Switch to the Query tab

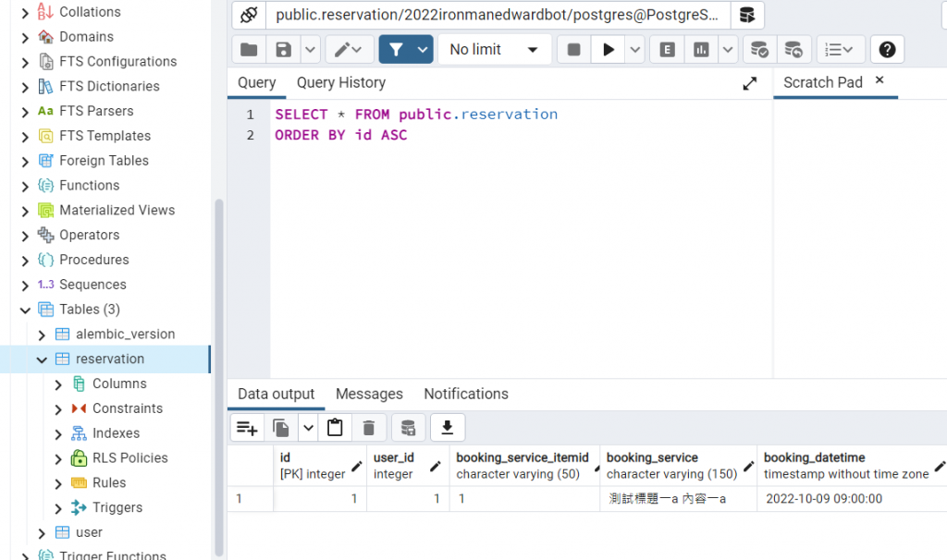point(257,82)
